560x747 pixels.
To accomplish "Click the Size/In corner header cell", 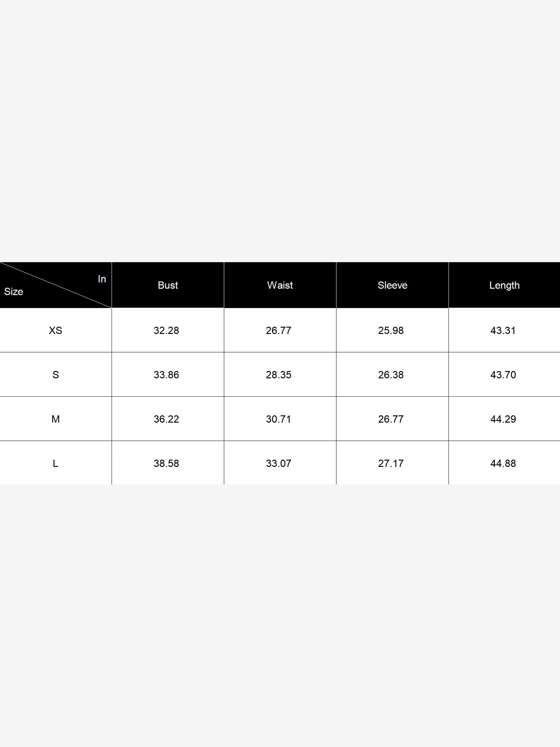I will tap(56, 285).
